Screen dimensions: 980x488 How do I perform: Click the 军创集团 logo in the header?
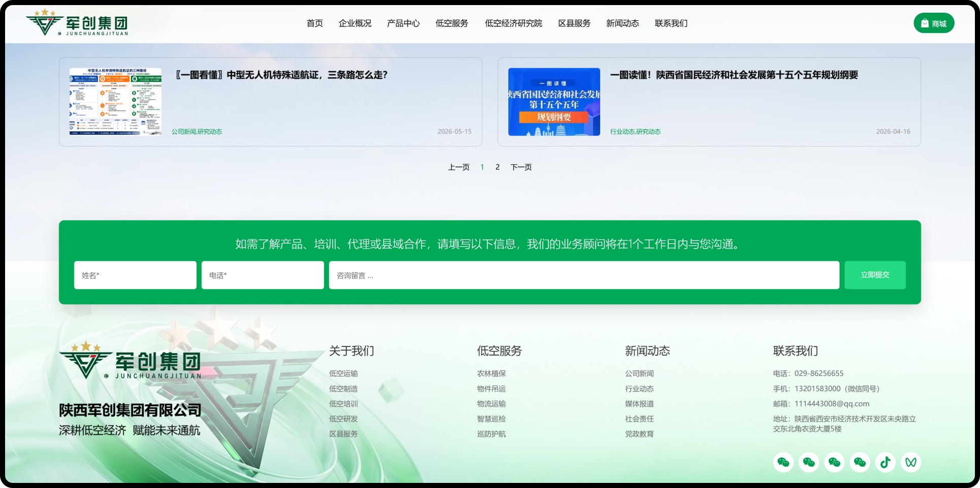click(77, 22)
